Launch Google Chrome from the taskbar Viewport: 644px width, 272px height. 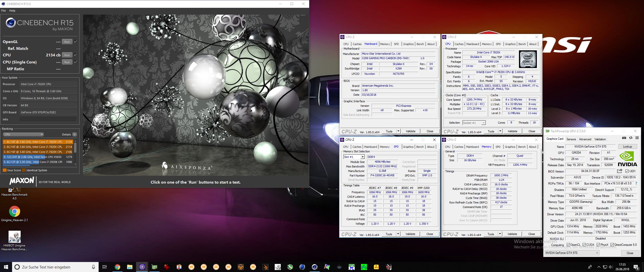click(x=117, y=267)
